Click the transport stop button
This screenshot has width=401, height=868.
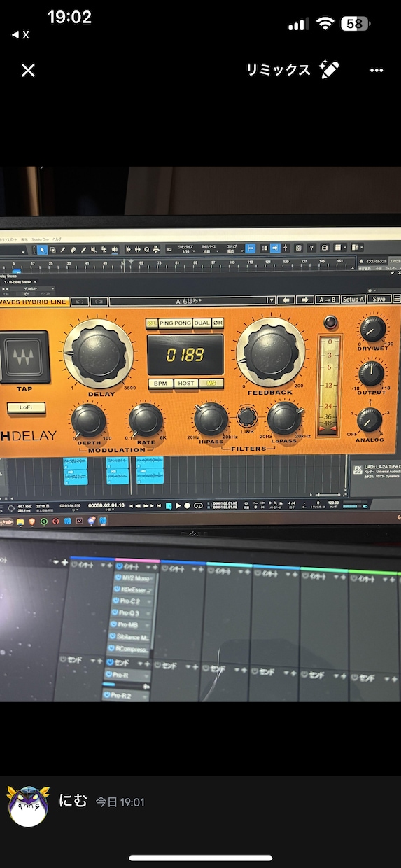[169, 505]
